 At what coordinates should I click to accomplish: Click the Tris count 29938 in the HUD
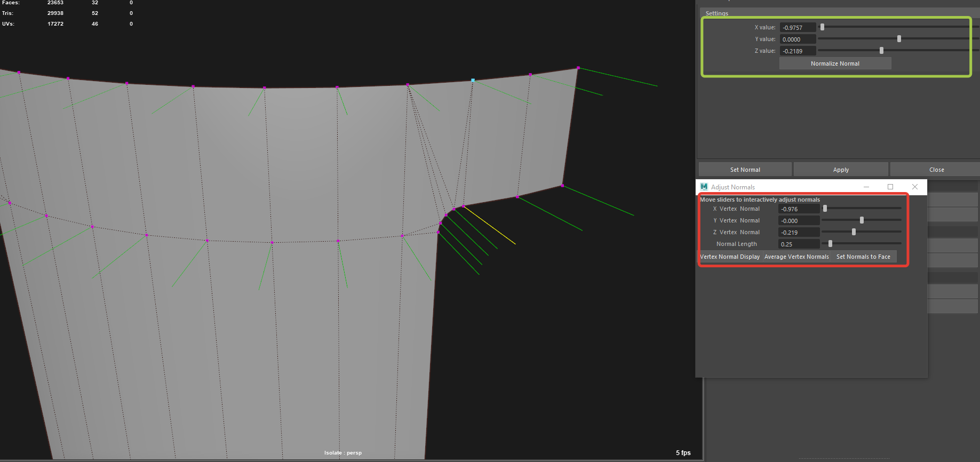(55, 13)
